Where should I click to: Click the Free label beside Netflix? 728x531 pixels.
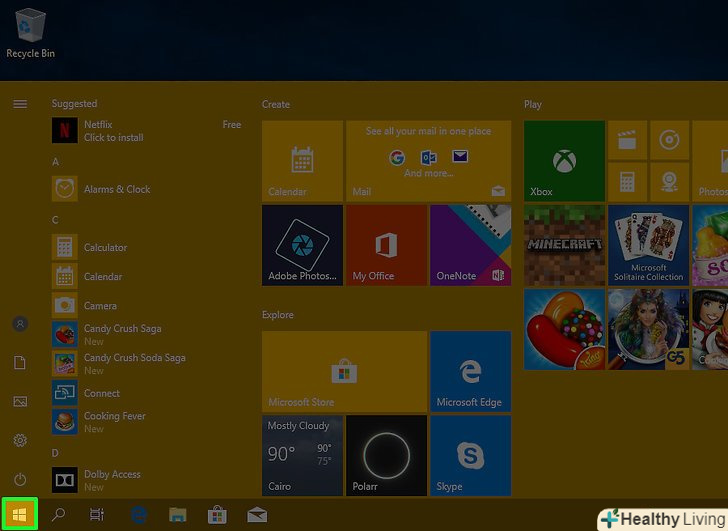[x=232, y=124]
